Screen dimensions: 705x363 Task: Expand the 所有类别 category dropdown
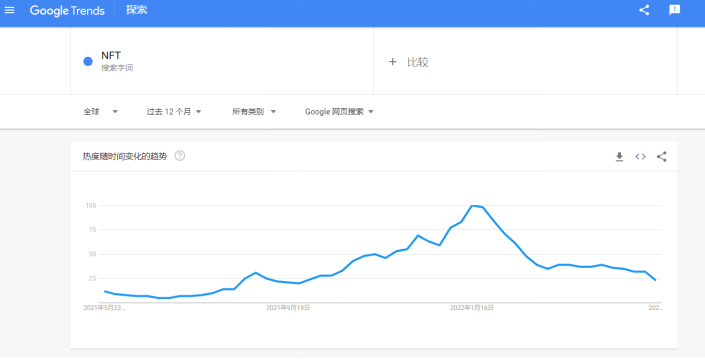[254, 112]
